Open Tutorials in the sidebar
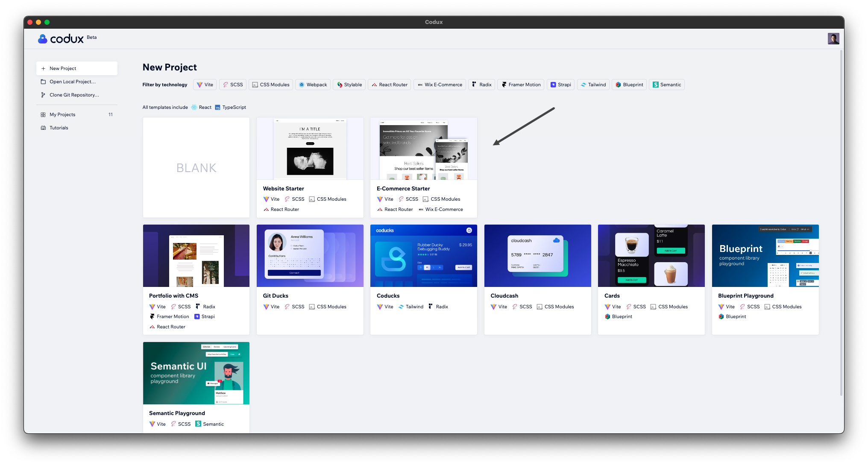Screen dimensions: 868x465 [x=77, y=128]
